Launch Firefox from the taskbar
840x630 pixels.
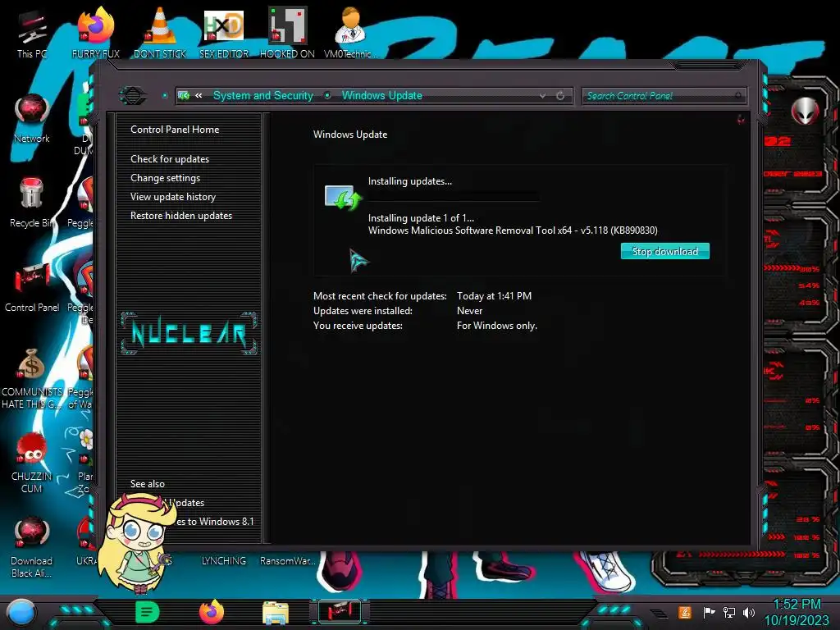212,612
